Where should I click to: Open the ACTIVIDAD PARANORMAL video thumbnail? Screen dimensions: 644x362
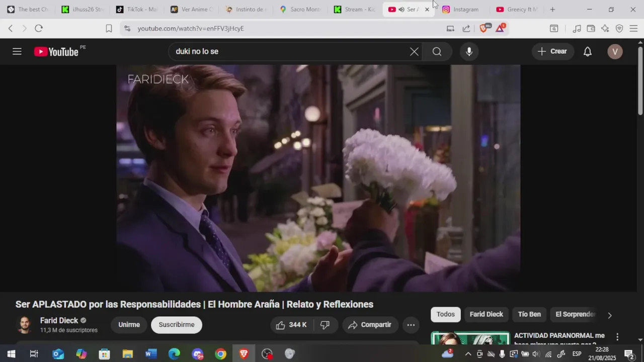click(x=470, y=338)
